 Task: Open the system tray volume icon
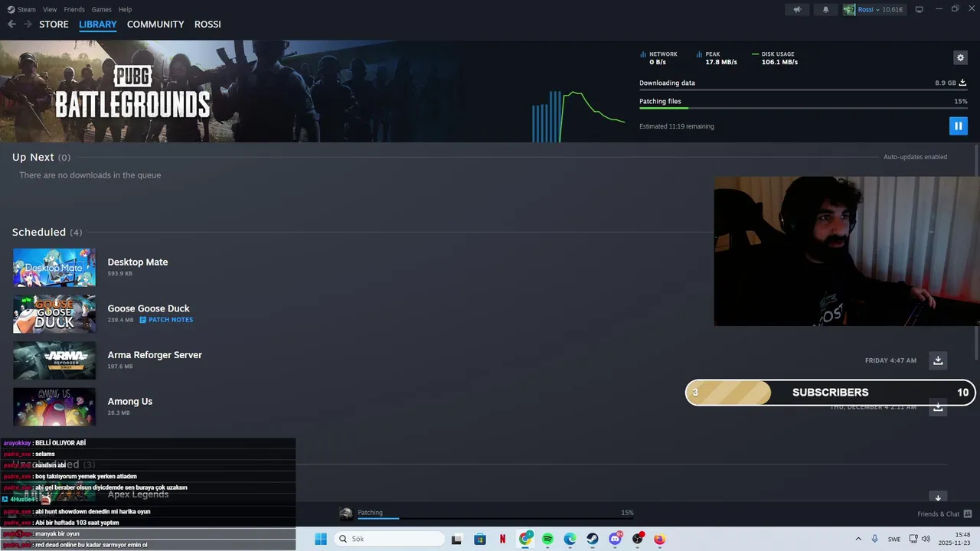coord(926,539)
